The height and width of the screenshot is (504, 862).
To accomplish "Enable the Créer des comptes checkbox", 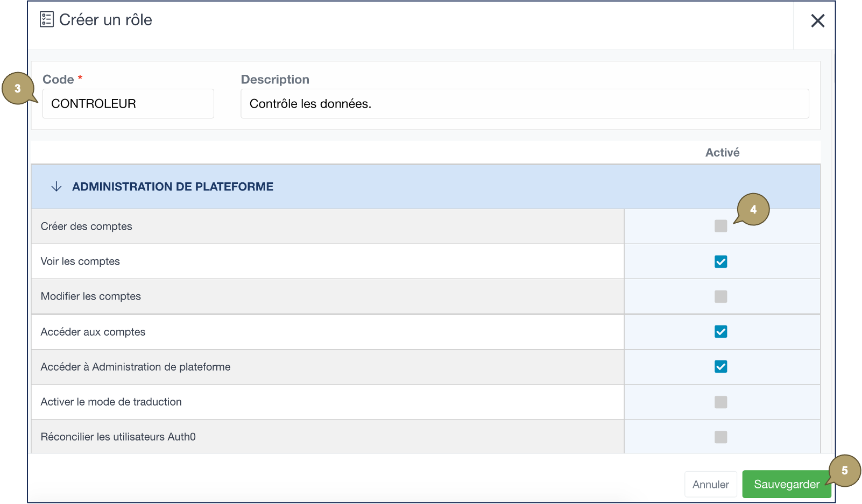I will pyautogui.click(x=720, y=226).
